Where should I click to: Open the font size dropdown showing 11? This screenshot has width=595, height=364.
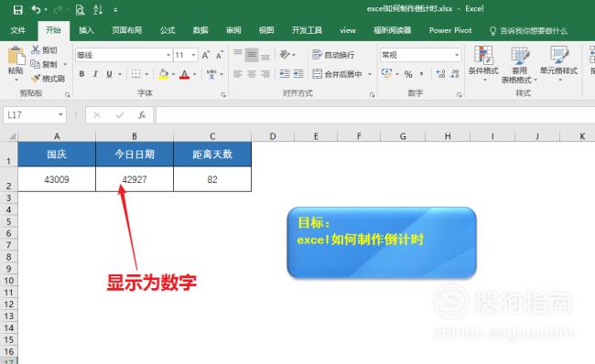pos(193,55)
